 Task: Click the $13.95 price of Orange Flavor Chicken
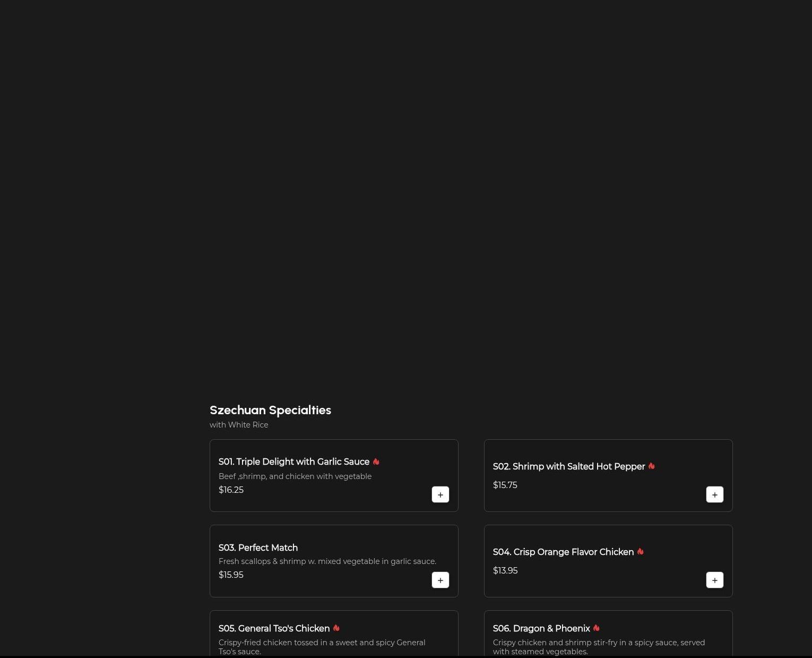coord(505,570)
